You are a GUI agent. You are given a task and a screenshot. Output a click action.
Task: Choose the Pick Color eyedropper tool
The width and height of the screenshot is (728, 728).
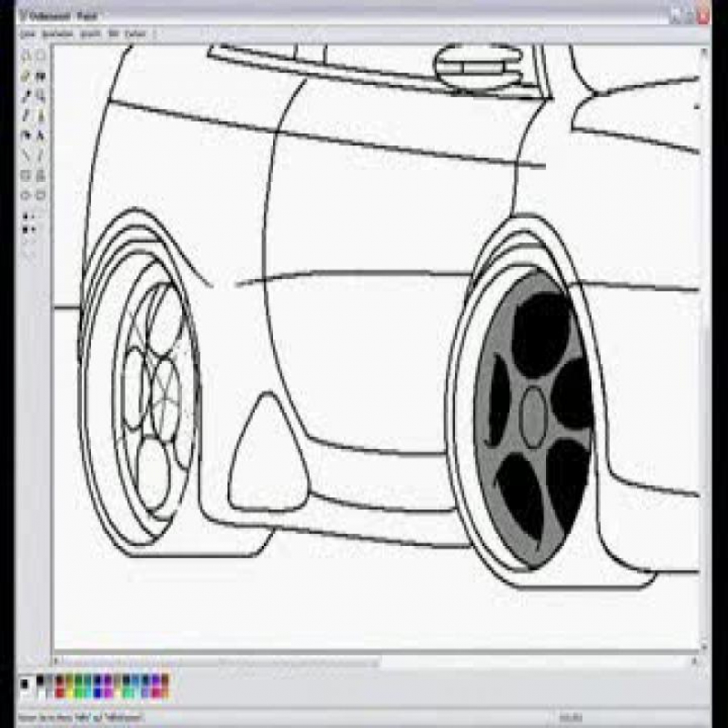click(x=25, y=95)
